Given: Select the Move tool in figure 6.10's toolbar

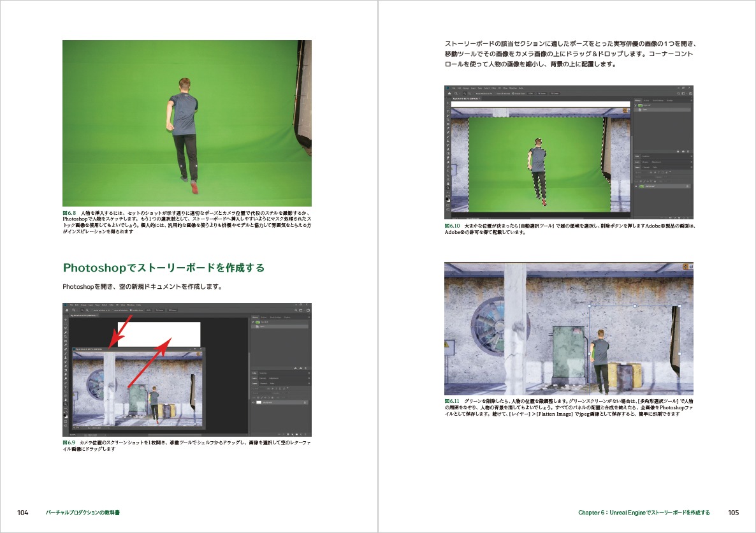Looking at the screenshot, I should pos(447,102).
